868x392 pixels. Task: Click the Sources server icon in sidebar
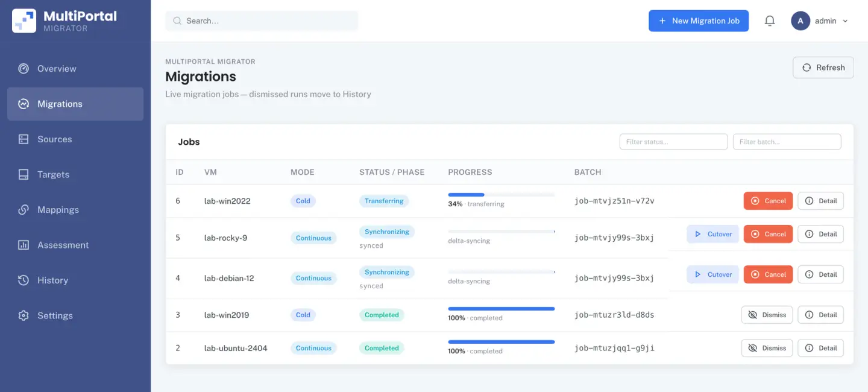(x=24, y=139)
